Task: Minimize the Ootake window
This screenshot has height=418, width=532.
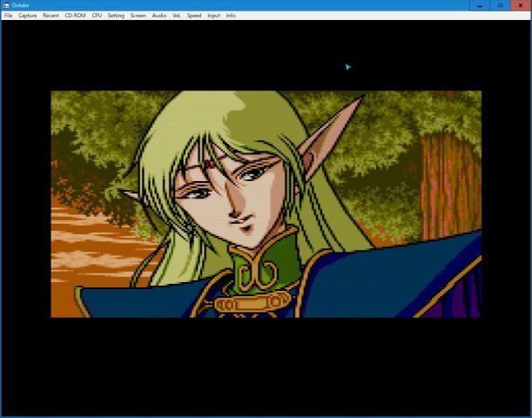Action: [x=480, y=5]
